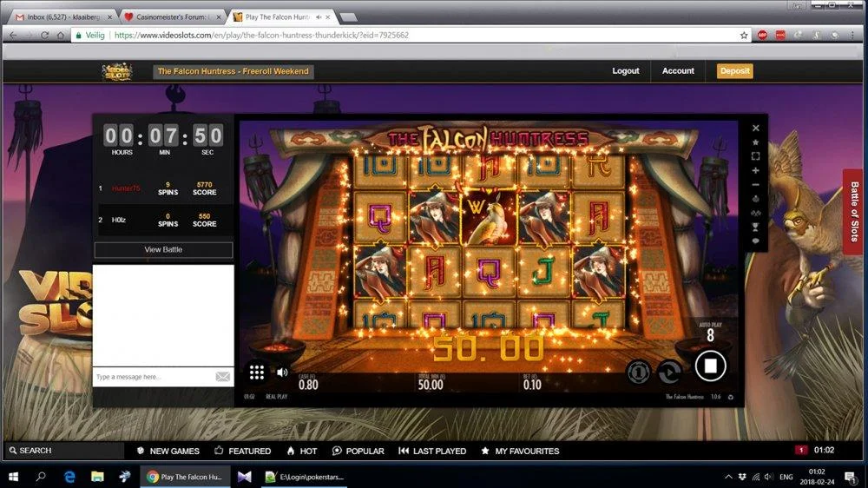
Task: Close the Play The Falcon Huntress tab
Action: click(x=328, y=17)
